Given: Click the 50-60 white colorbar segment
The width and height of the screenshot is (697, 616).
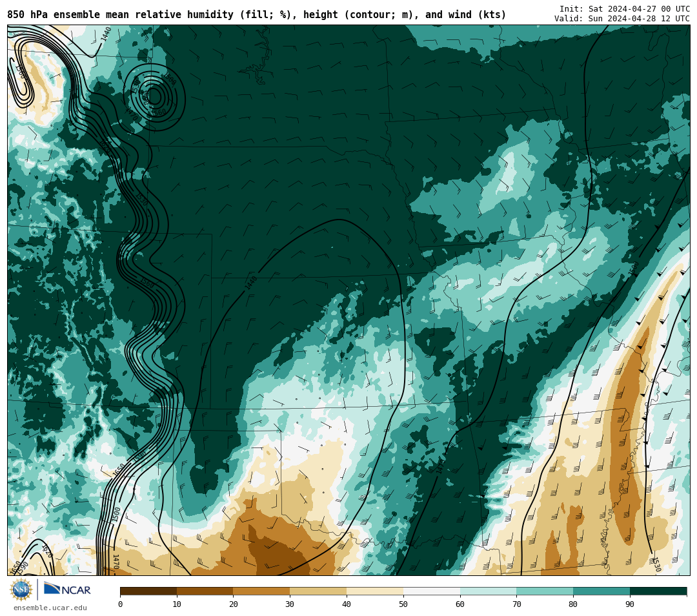Looking at the screenshot, I should pyautogui.click(x=432, y=591).
